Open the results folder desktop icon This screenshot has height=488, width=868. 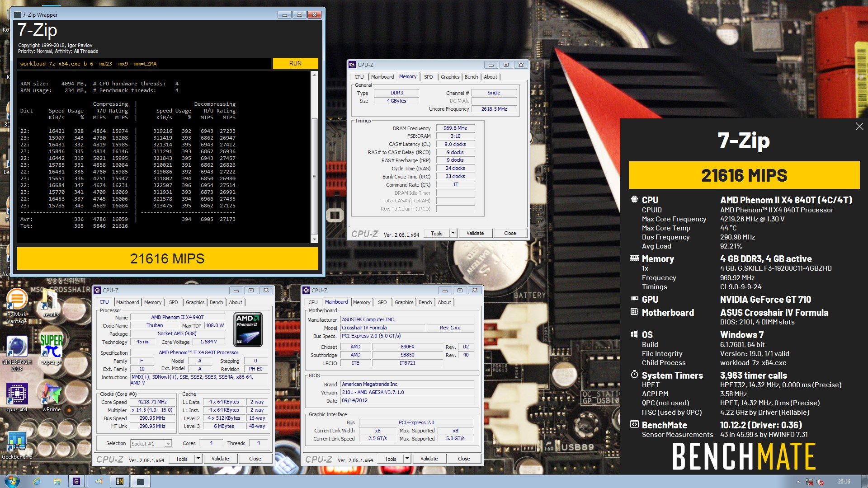tap(51, 304)
